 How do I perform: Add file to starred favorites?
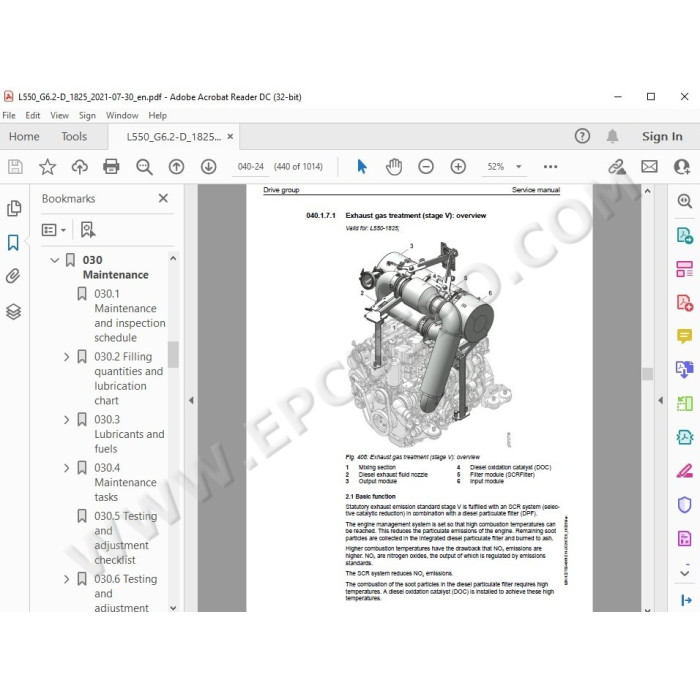(47, 167)
